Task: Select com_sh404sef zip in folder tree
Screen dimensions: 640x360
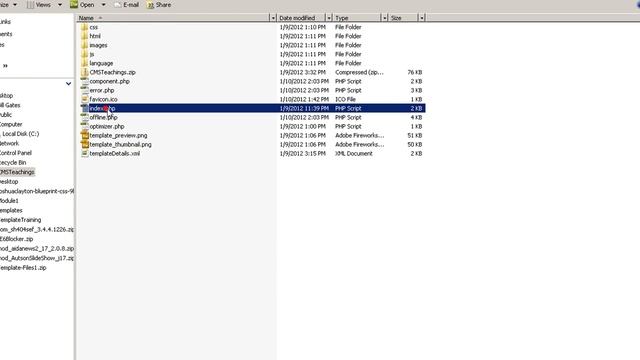Action: (37, 229)
